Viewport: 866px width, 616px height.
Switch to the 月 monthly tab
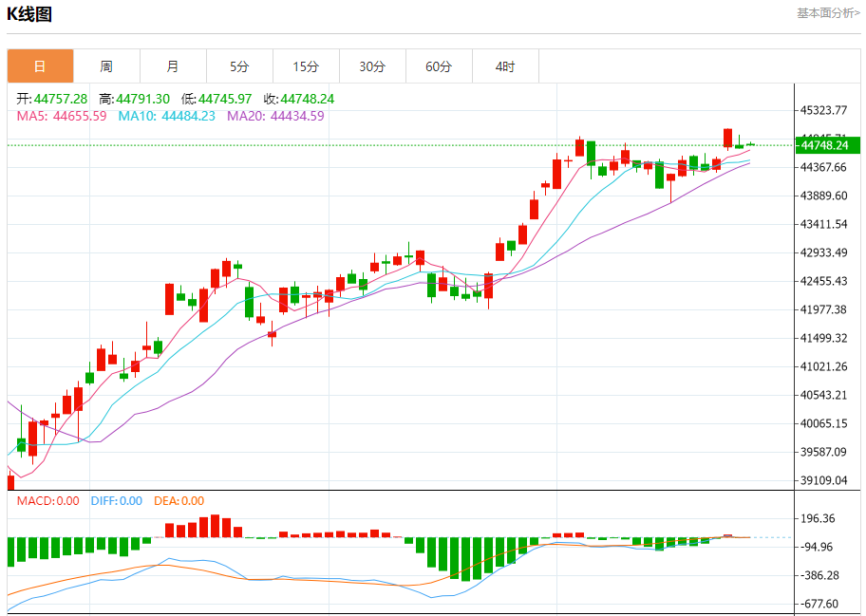(173, 66)
